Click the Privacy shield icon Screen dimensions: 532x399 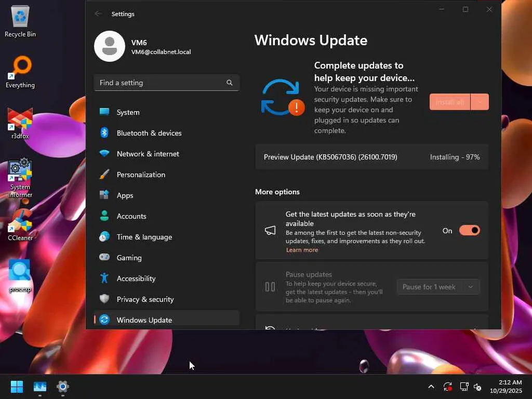click(104, 299)
